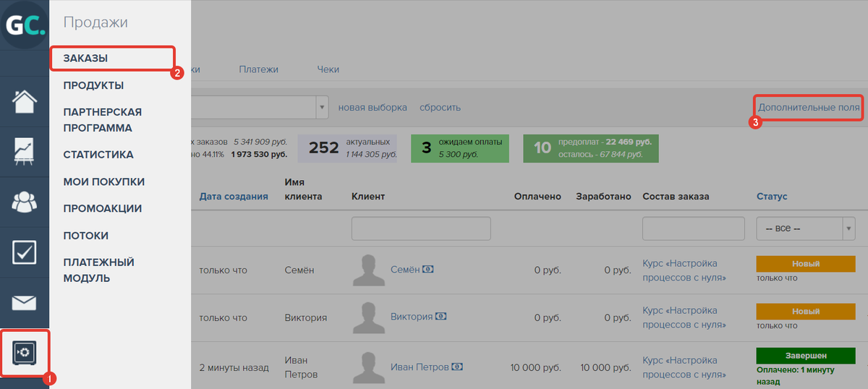Open the selection dropdown arrow near новая выборка
Image resolution: width=868 pixels, height=389 pixels.
click(x=322, y=108)
